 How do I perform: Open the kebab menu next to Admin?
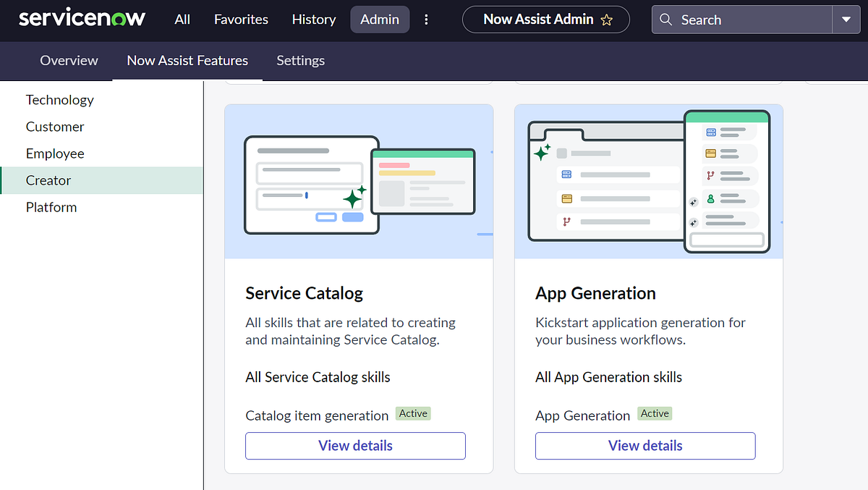(x=426, y=20)
